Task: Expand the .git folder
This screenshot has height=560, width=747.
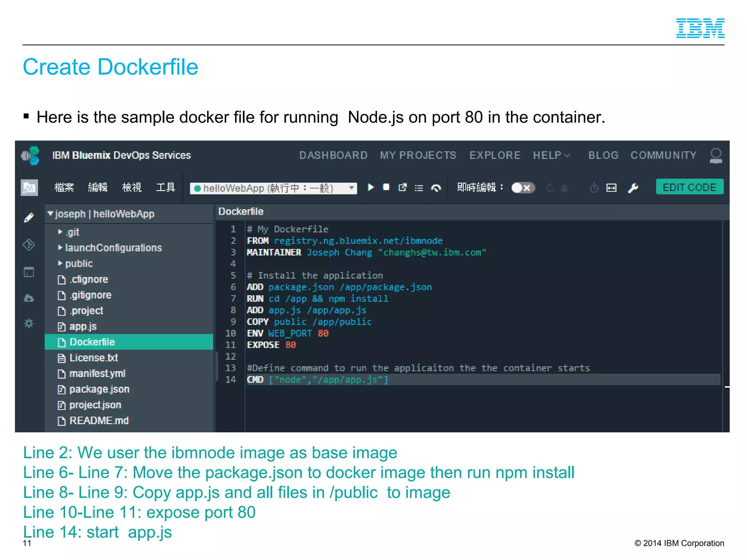Action: (x=60, y=232)
